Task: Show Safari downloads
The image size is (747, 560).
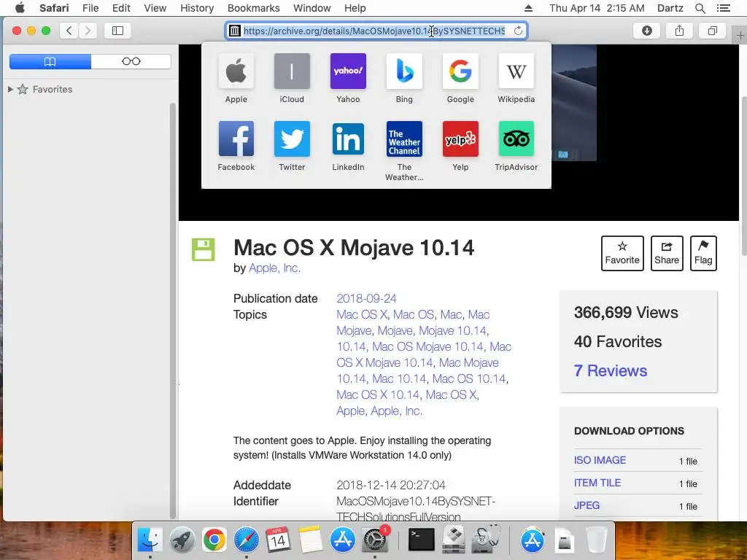Action: pos(647,31)
